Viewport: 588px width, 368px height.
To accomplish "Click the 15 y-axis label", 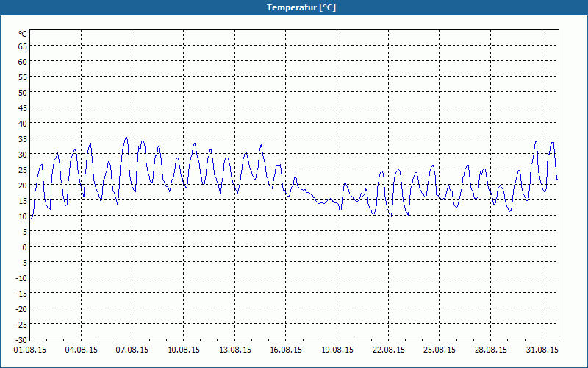I will pos(23,201).
